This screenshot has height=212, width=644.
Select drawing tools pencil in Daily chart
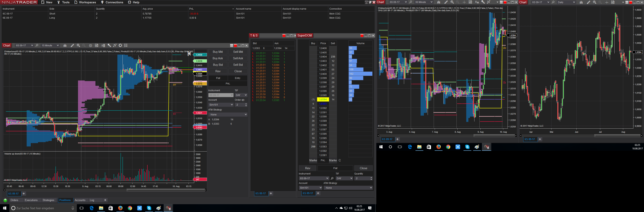588,2
